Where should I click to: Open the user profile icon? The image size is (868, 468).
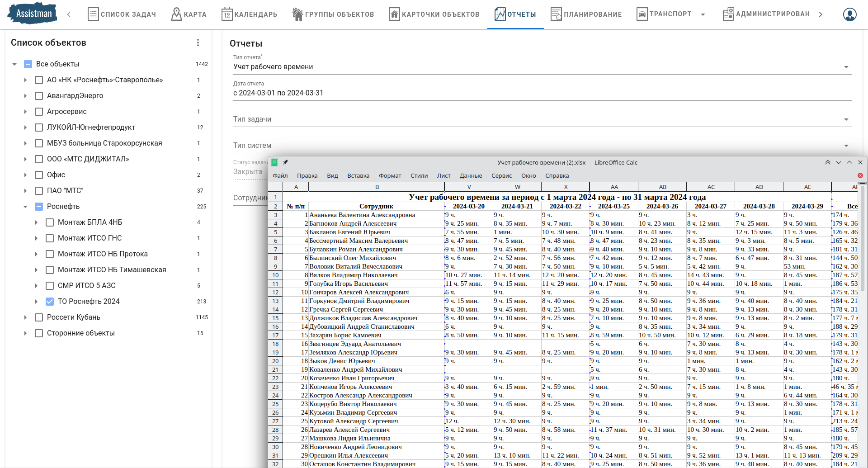(x=849, y=14)
